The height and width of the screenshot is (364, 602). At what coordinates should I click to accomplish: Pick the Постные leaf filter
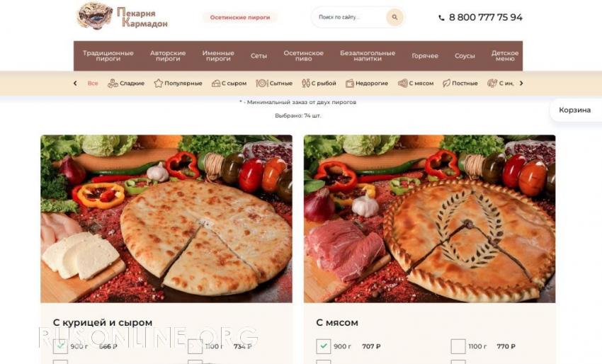[x=446, y=84]
